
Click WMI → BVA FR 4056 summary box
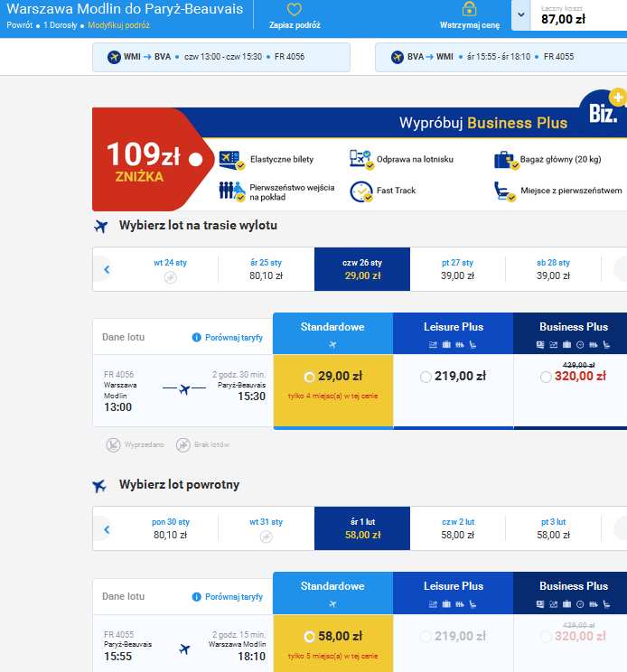pyautogui.click(x=221, y=57)
